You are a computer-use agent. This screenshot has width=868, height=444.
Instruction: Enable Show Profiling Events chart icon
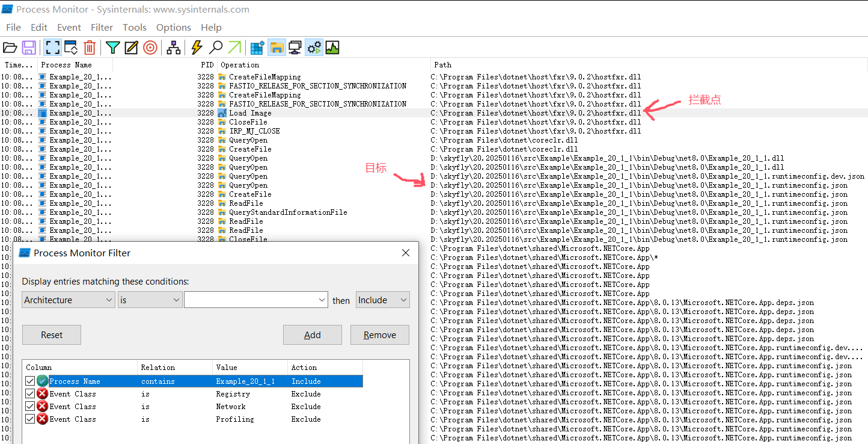pyautogui.click(x=332, y=48)
